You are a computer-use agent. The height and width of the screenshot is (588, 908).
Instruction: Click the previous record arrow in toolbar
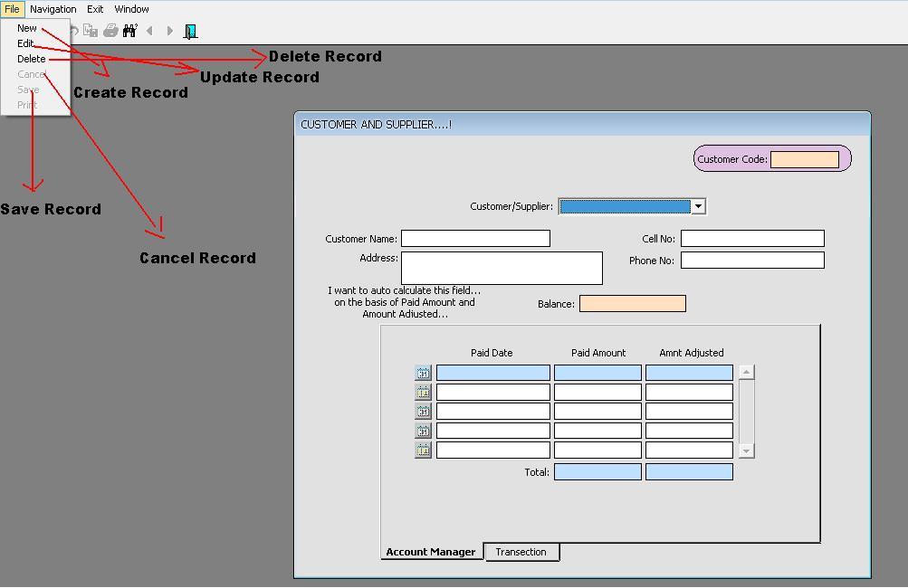click(149, 31)
